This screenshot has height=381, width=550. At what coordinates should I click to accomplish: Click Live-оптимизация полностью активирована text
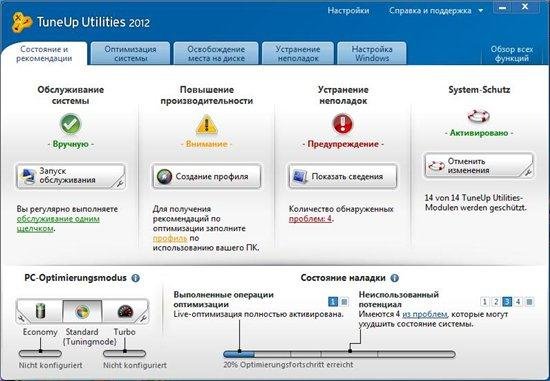[259, 314]
